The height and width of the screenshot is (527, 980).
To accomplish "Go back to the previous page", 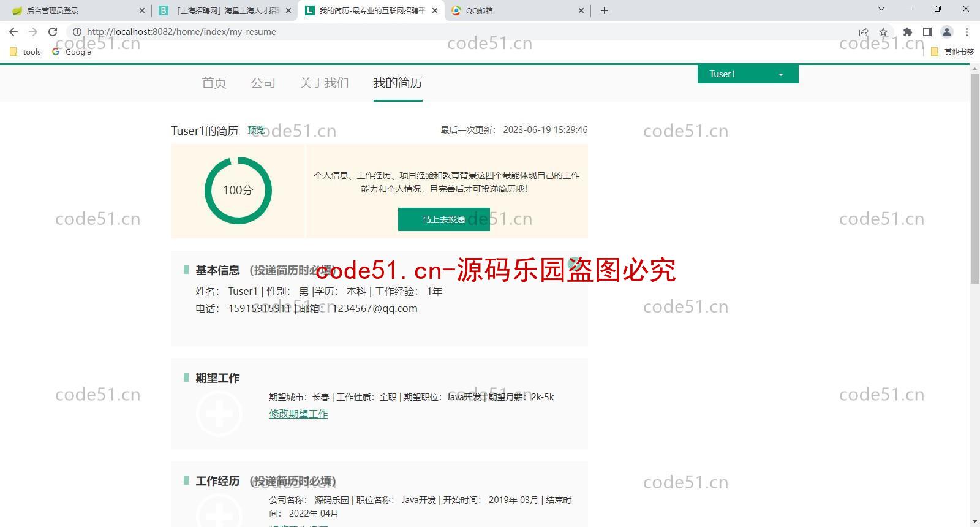I will (x=13, y=32).
